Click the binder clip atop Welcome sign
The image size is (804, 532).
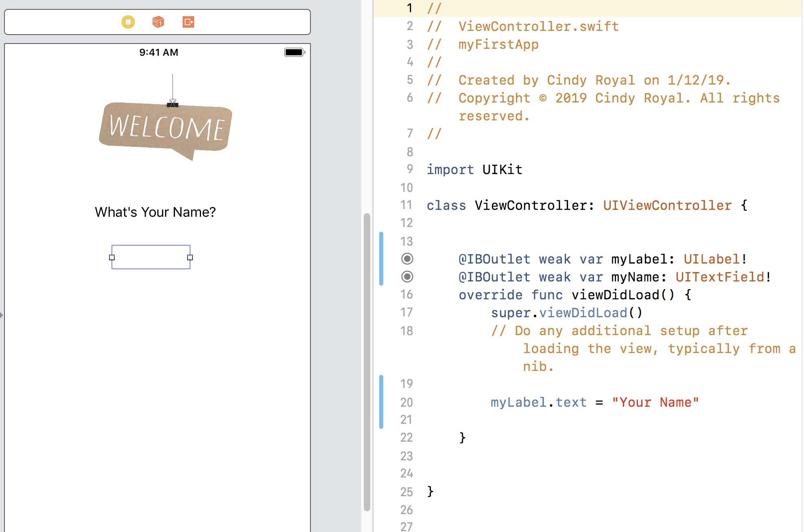[173, 103]
